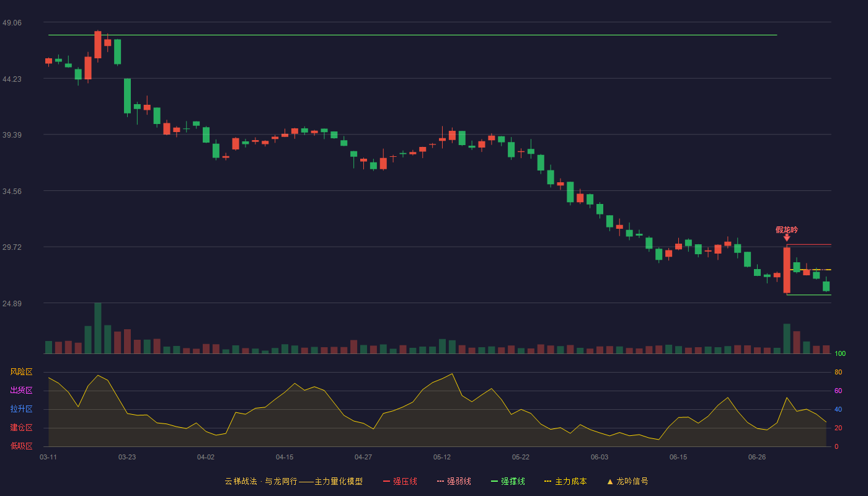Image resolution: width=868 pixels, height=496 pixels.
Task: Click the green 100 indicator scale value
Action: tap(840, 354)
